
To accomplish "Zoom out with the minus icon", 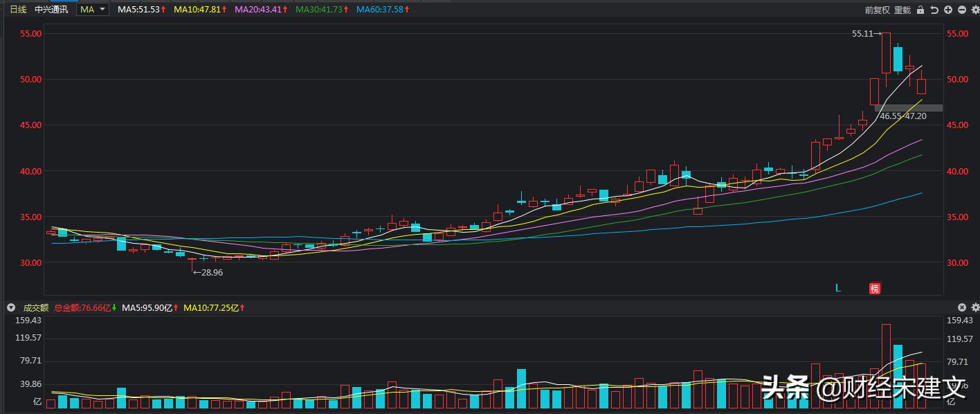I will pyautogui.click(x=962, y=10).
